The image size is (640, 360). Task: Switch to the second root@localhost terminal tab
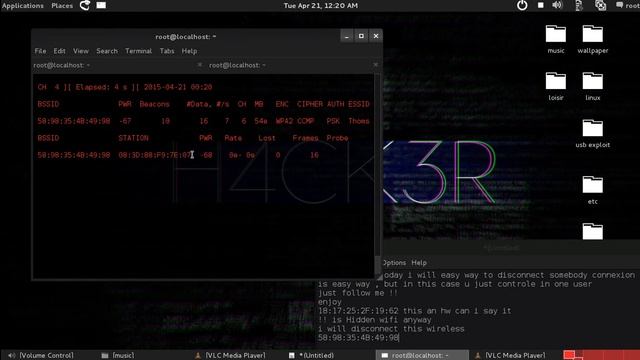click(x=292, y=65)
